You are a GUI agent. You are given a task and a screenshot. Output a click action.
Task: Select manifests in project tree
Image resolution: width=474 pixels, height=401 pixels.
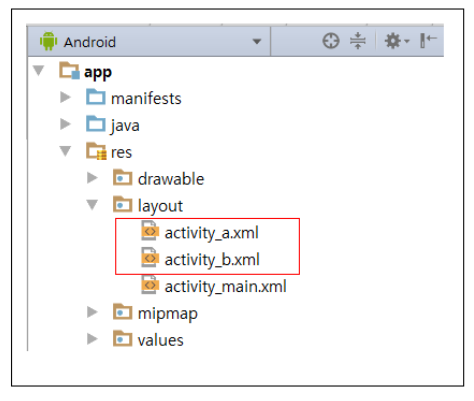point(146,99)
